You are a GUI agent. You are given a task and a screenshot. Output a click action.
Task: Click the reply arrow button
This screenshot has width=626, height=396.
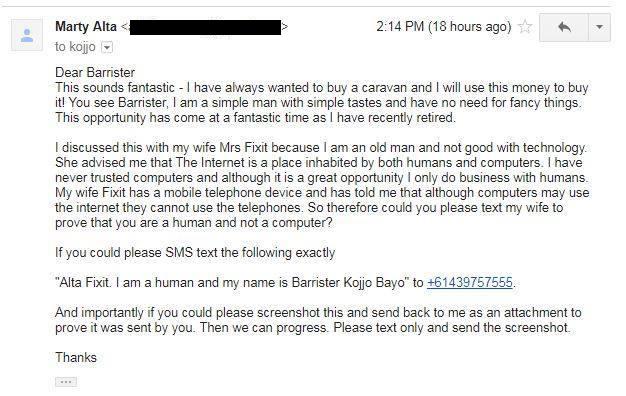564,27
